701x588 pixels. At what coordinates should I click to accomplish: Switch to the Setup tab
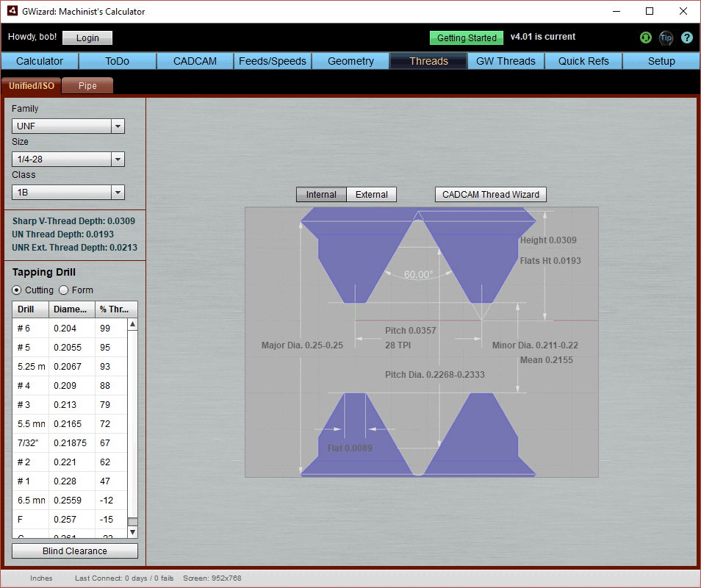pos(660,61)
